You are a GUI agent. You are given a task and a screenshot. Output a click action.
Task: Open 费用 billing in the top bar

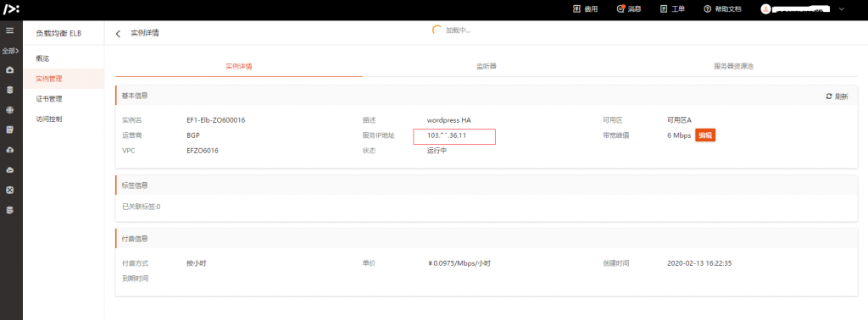pos(585,8)
